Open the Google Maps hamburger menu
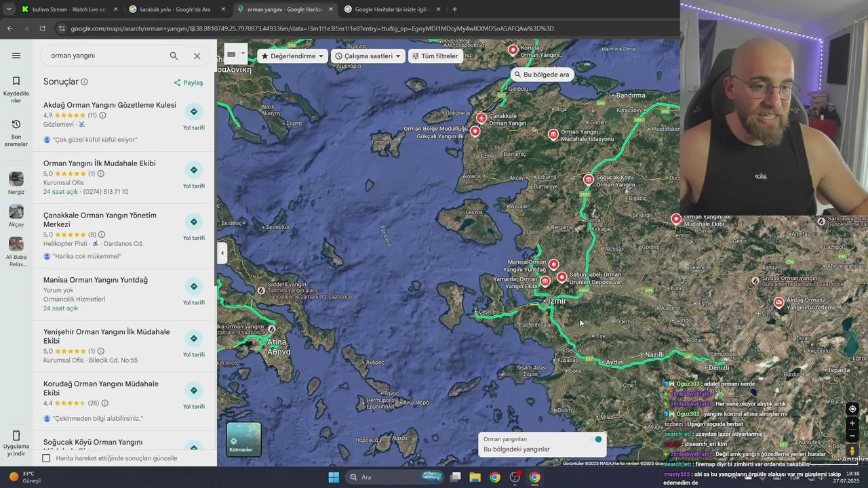The height and width of the screenshot is (488, 868). tap(16, 56)
